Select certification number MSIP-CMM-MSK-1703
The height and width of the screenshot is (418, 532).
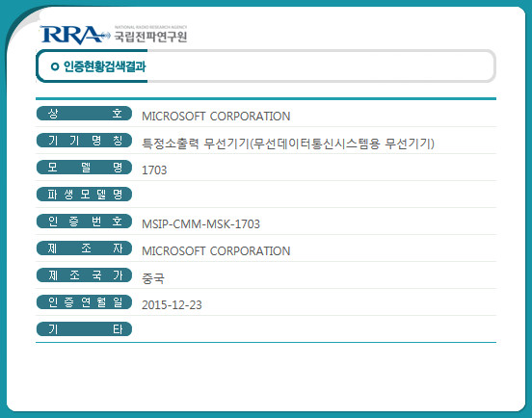tap(200, 224)
